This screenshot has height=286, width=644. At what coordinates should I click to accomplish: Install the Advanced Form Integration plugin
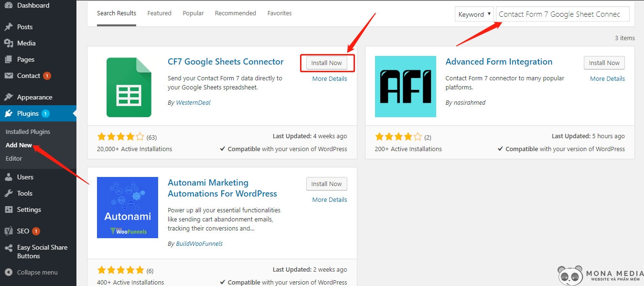tap(604, 63)
